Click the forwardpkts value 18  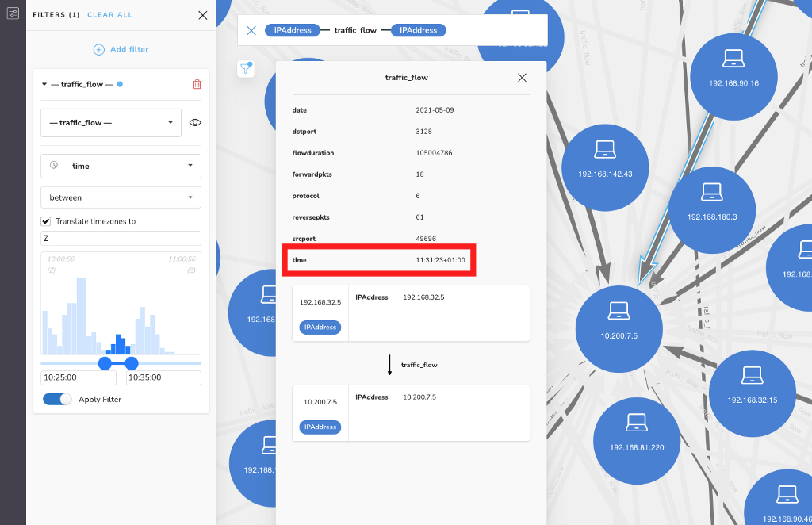click(x=419, y=174)
